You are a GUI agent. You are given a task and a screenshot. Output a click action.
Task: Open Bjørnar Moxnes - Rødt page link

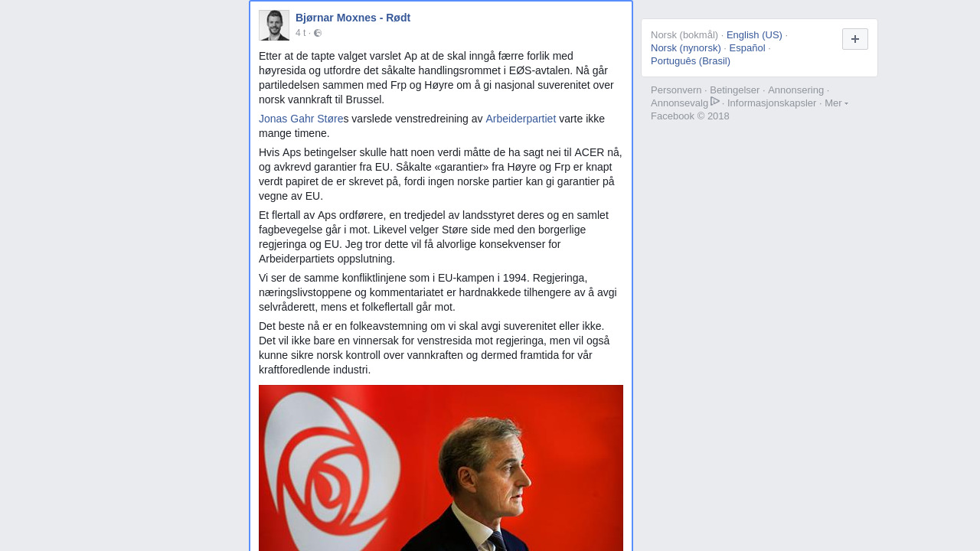(x=353, y=18)
